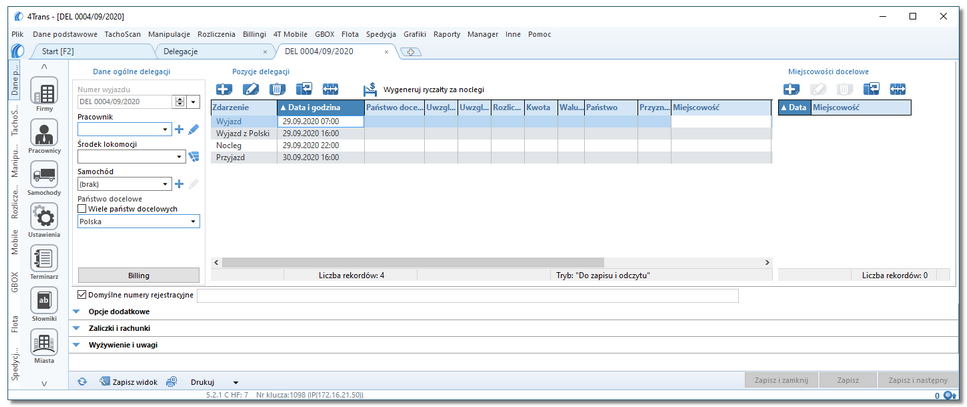The height and width of the screenshot is (407, 967).
Task: Open the Terminarz sidebar icon
Action: pos(44,260)
